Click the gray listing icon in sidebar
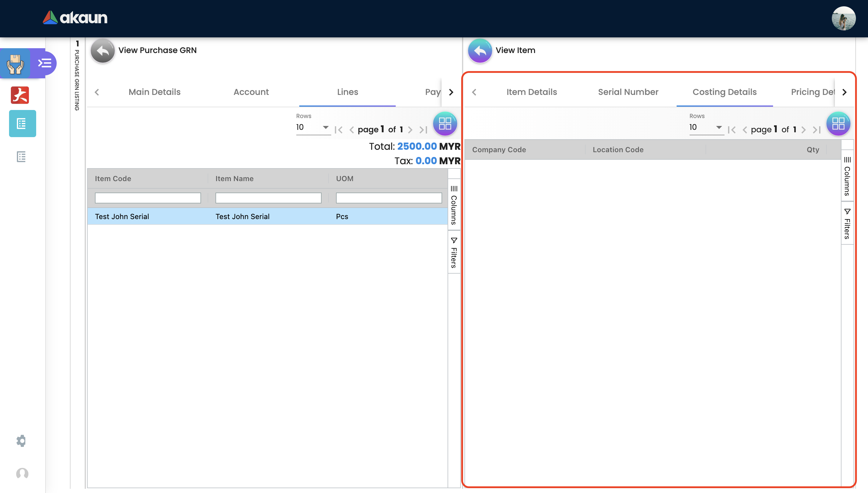Image resolution: width=868 pixels, height=493 pixels. pyautogui.click(x=21, y=157)
